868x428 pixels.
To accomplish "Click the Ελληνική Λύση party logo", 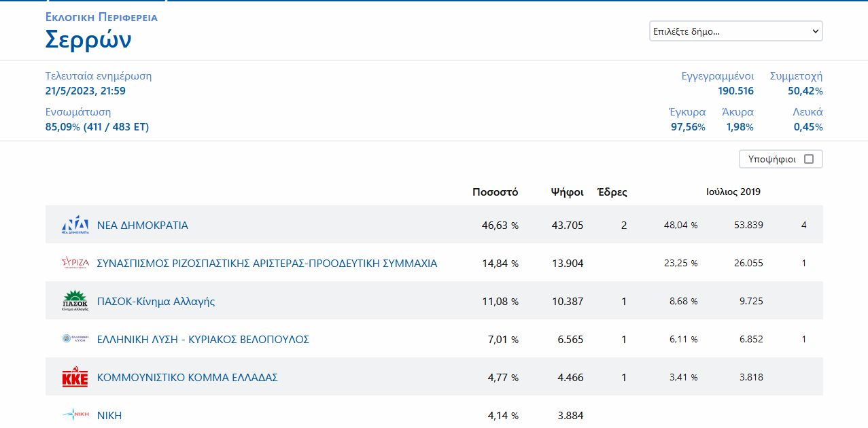I will pos(75,339).
